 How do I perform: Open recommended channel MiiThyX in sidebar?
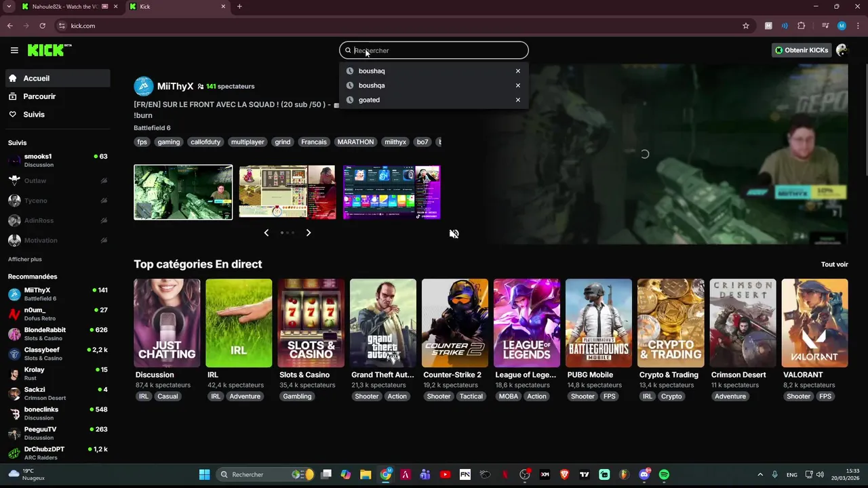(x=58, y=294)
